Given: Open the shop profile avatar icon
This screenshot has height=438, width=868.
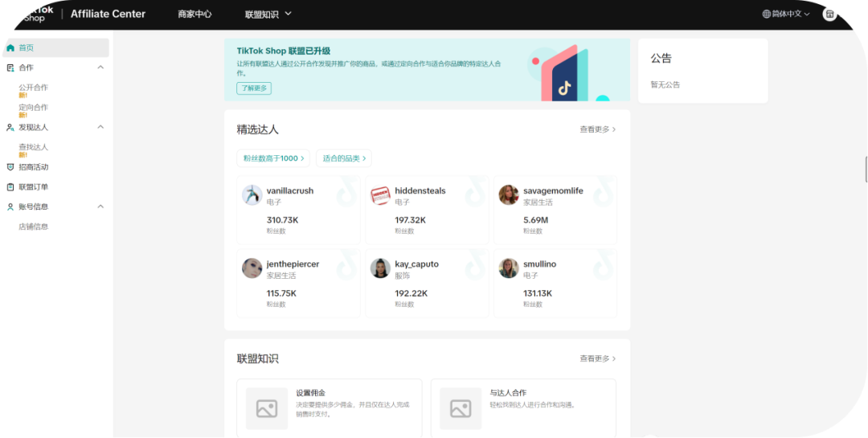Looking at the screenshot, I should coord(829,14).
